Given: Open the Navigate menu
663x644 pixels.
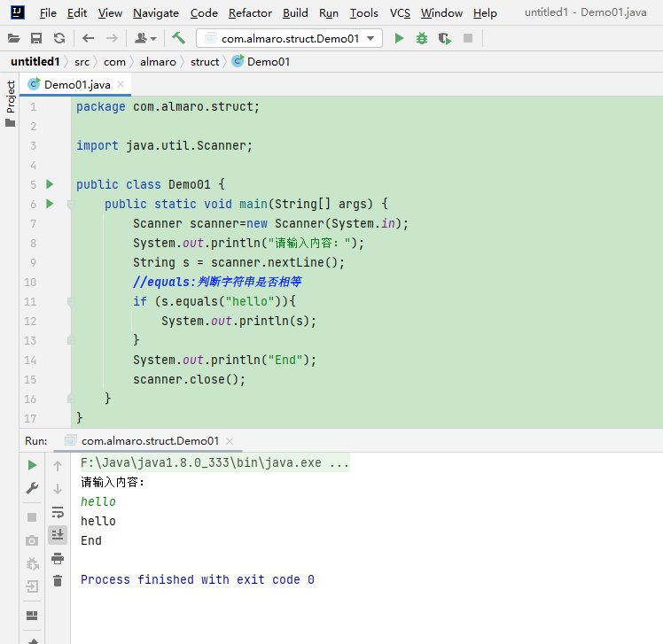Looking at the screenshot, I should pyautogui.click(x=156, y=13).
